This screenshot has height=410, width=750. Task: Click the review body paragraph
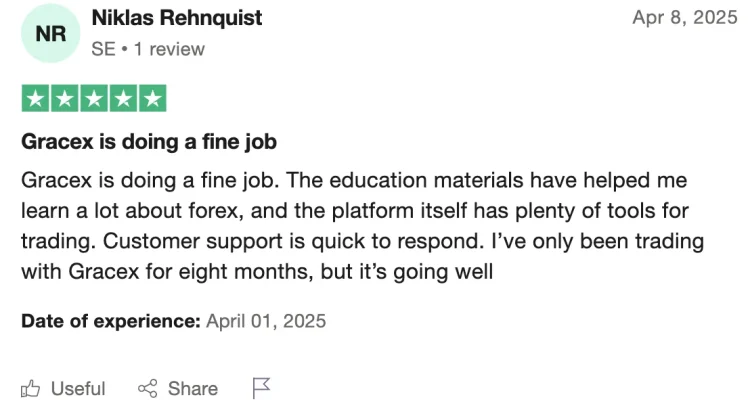(x=362, y=226)
